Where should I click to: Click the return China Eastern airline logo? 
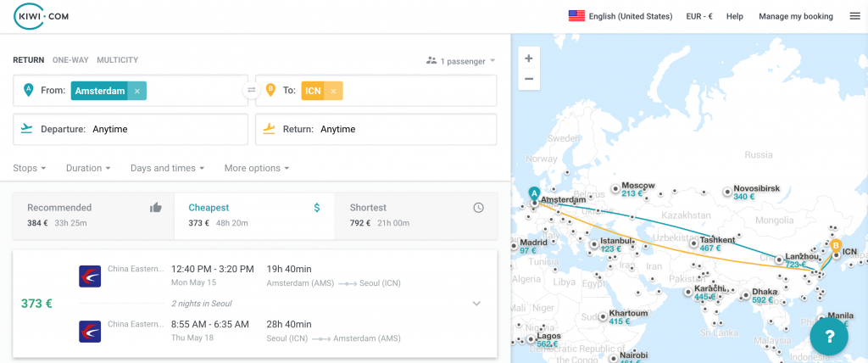click(x=90, y=331)
